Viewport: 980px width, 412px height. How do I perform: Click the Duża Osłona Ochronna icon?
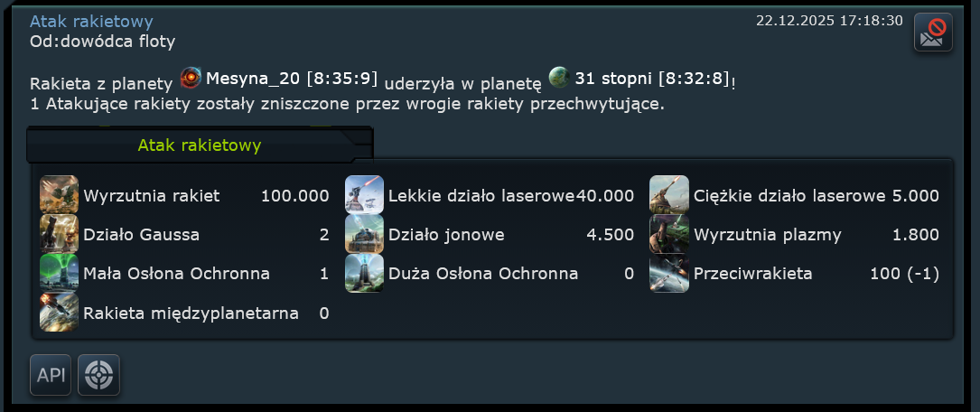point(364,273)
